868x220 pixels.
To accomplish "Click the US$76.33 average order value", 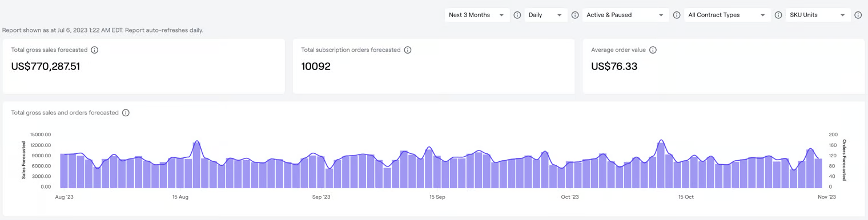I will [x=614, y=67].
